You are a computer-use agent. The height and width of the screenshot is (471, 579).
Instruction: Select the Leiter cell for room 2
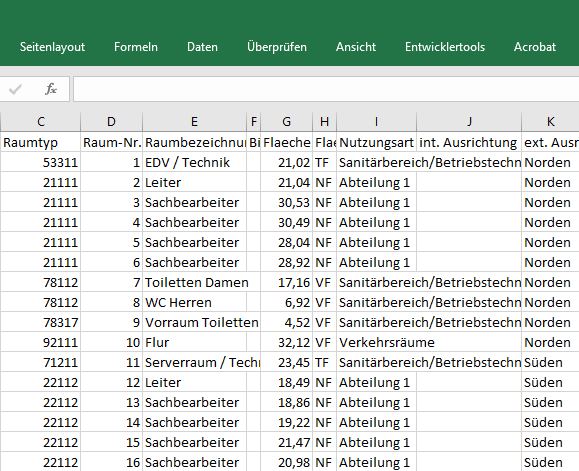click(x=195, y=182)
